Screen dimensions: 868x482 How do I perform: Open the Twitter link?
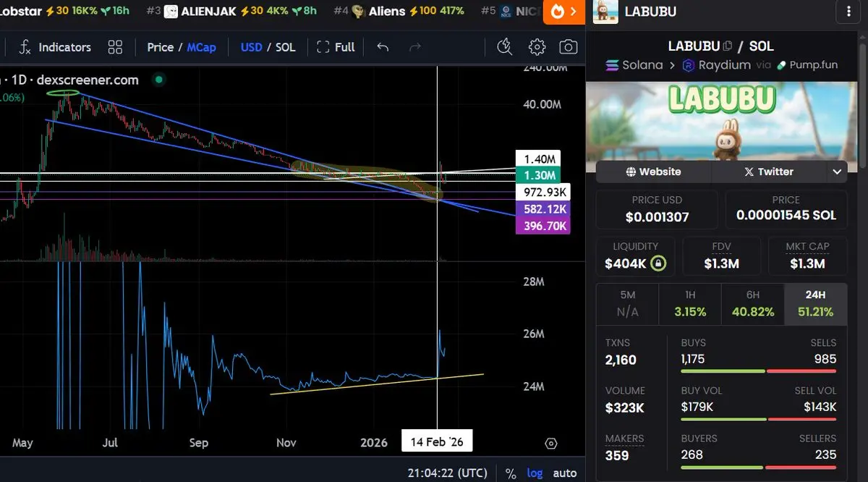(x=769, y=172)
